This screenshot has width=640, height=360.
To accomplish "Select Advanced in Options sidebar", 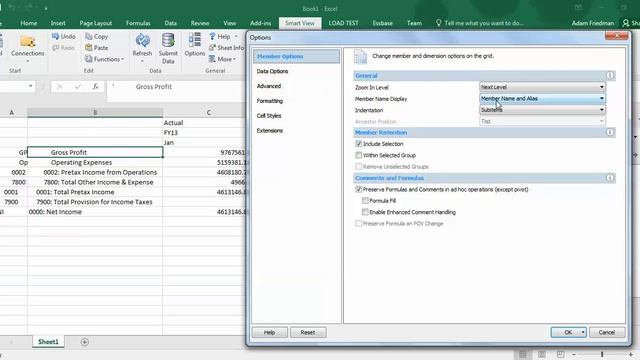I will [269, 86].
